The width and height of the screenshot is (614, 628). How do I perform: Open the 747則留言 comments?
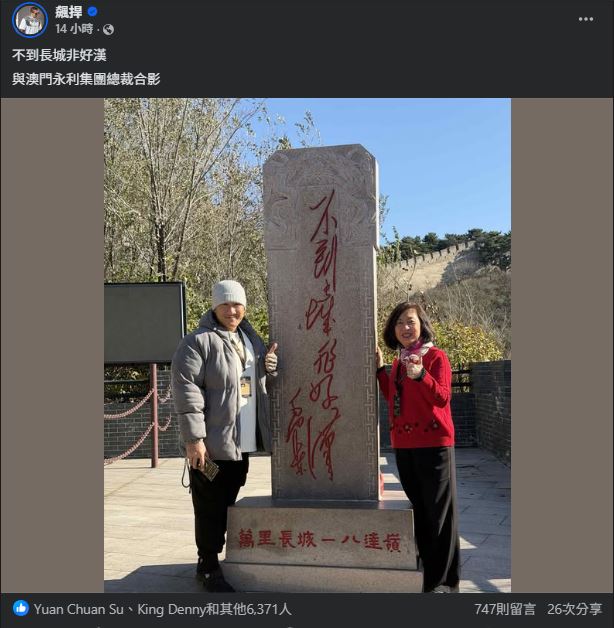[505, 609]
